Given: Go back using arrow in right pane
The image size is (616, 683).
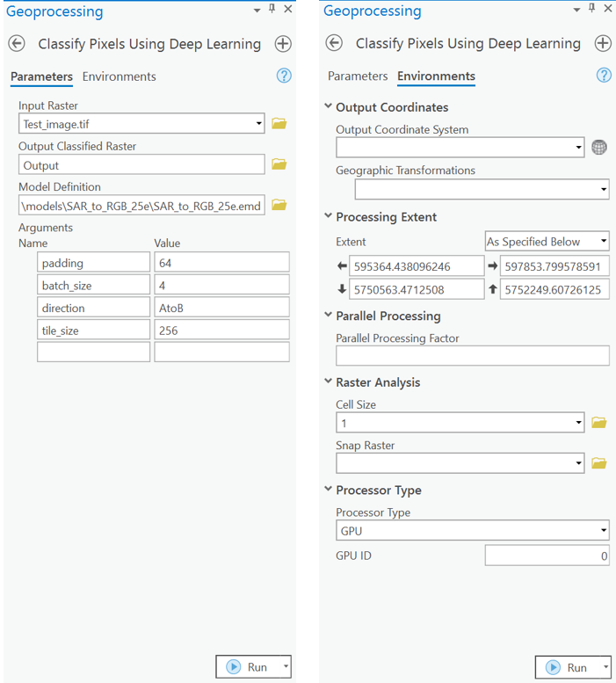Looking at the screenshot, I should [333, 43].
